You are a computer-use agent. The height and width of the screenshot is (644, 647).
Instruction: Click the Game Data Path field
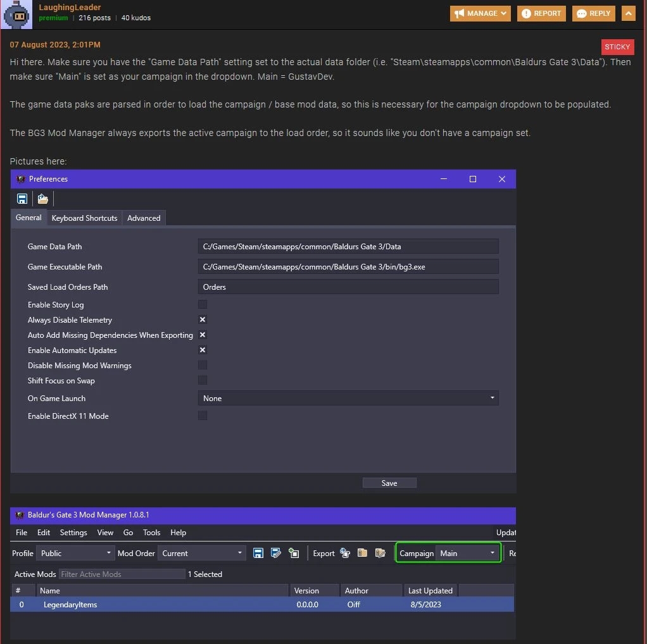point(348,247)
